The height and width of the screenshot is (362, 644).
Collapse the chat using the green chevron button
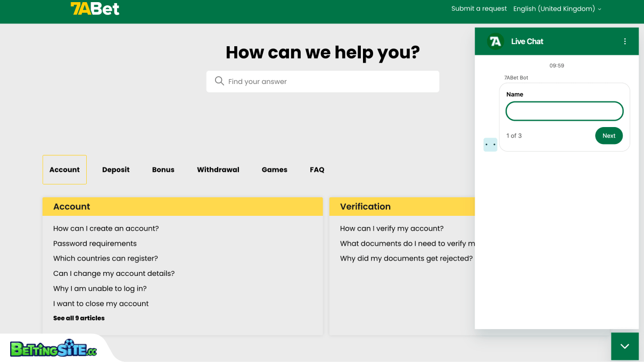click(x=624, y=346)
